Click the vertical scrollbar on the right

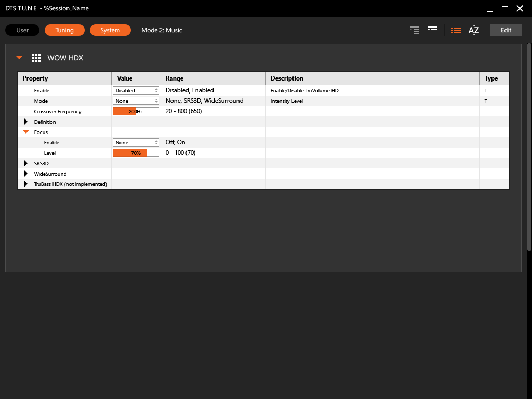coord(529,147)
